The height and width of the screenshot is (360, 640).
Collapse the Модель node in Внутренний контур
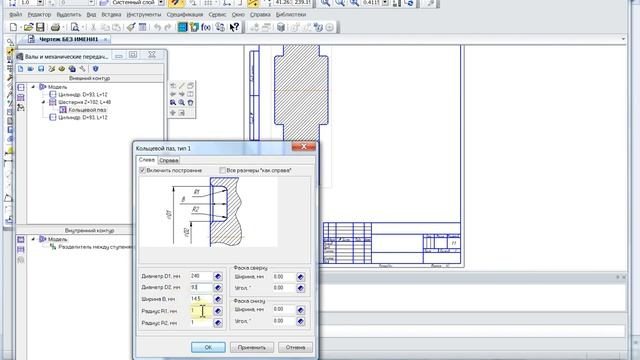click(33, 239)
